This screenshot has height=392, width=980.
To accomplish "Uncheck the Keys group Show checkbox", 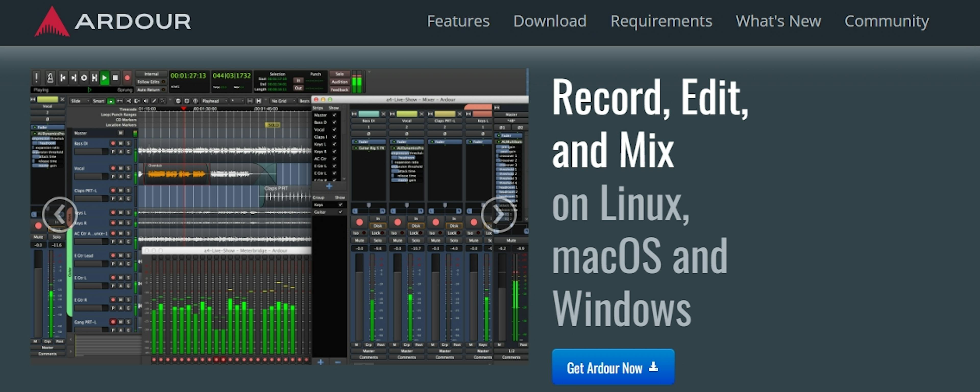I will pyautogui.click(x=340, y=205).
